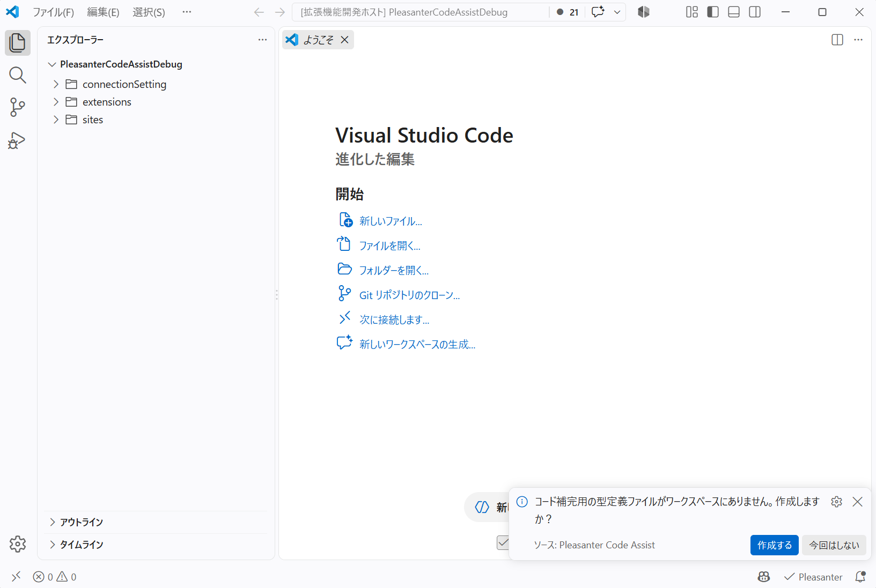Click the Pleasanter status bar item
This screenshot has height=588, width=876.
point(813,577)
